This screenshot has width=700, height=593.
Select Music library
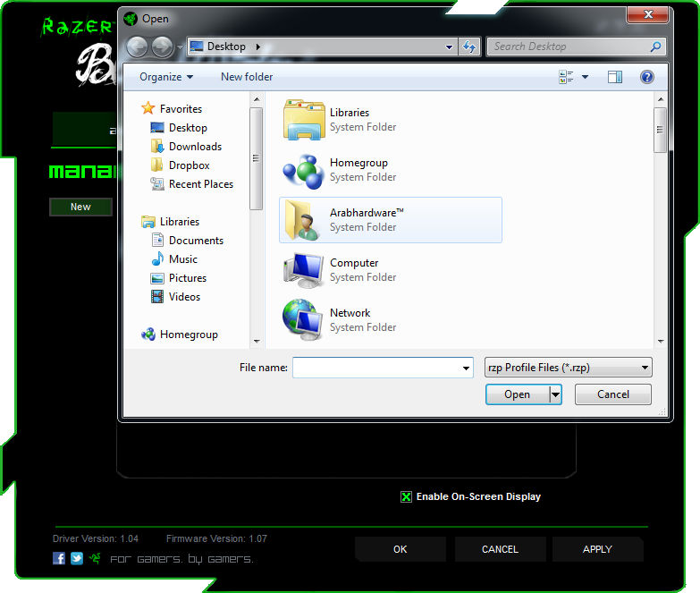click(183, 259)
